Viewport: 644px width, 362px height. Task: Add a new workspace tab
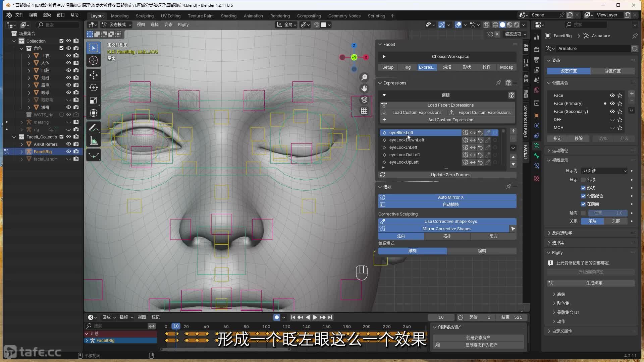tap(392, 16)
